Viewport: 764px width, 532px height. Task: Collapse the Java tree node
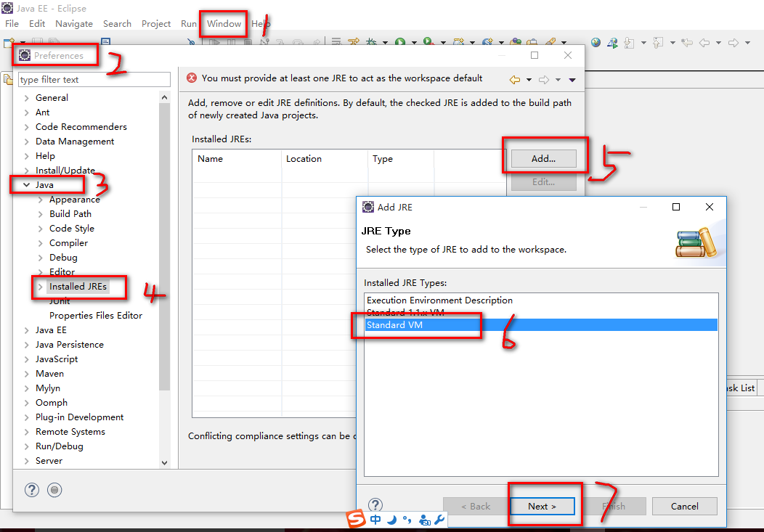26,185
